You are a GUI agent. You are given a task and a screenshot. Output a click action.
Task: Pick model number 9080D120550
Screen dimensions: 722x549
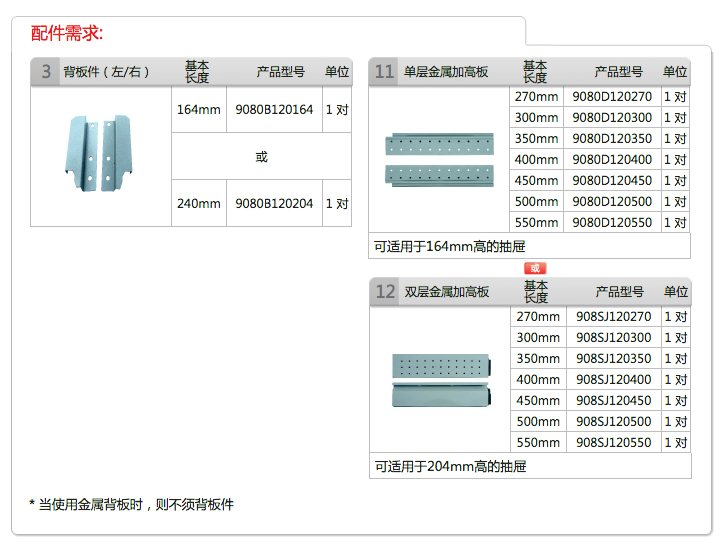pos(612,223)
